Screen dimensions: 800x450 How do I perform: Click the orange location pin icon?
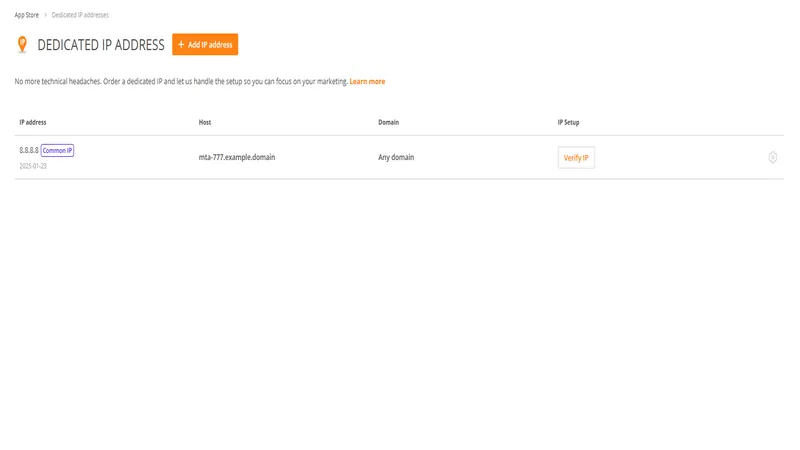click(22, 45)
